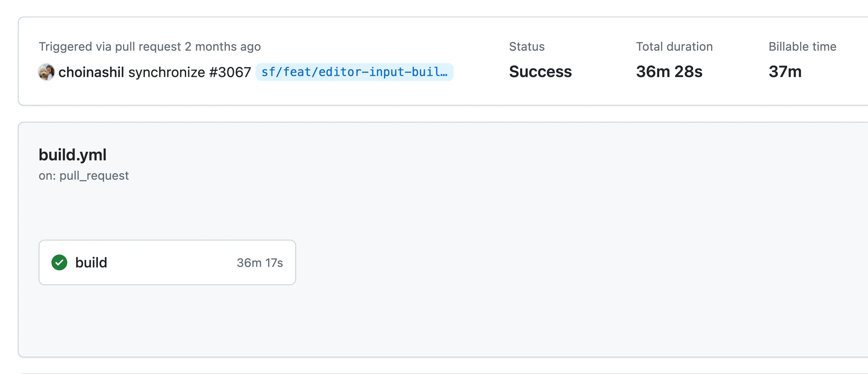This screenshot has width=868, height=374.
Task: Click the 36m 17s job duration
Action: tap(259, 263)
